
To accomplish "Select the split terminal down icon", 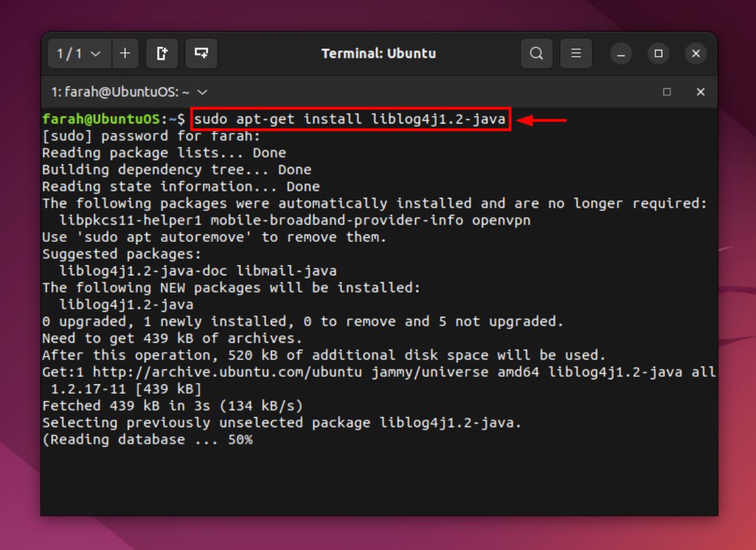I will [200, 54].
